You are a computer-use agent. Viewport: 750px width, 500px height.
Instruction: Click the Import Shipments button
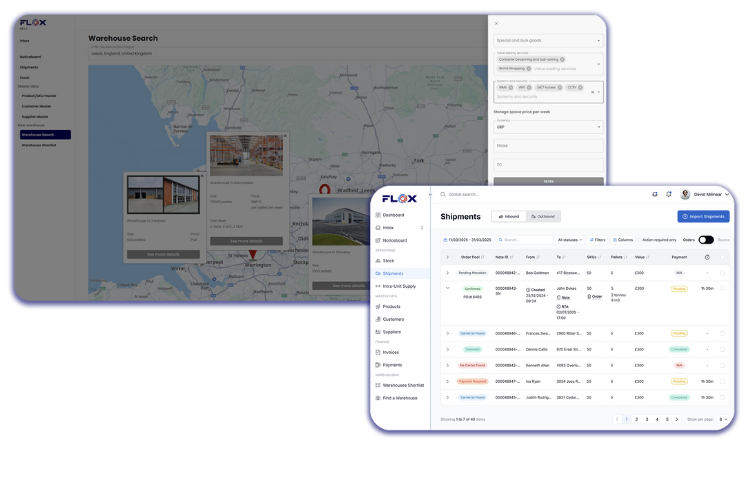pos(703,217)
